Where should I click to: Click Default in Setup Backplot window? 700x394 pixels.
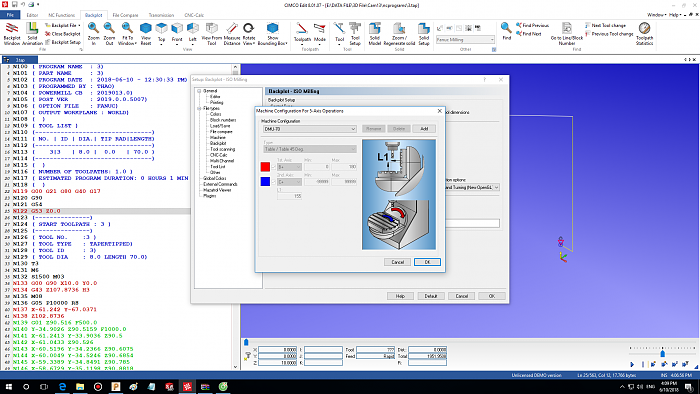[x=431, y=296]
